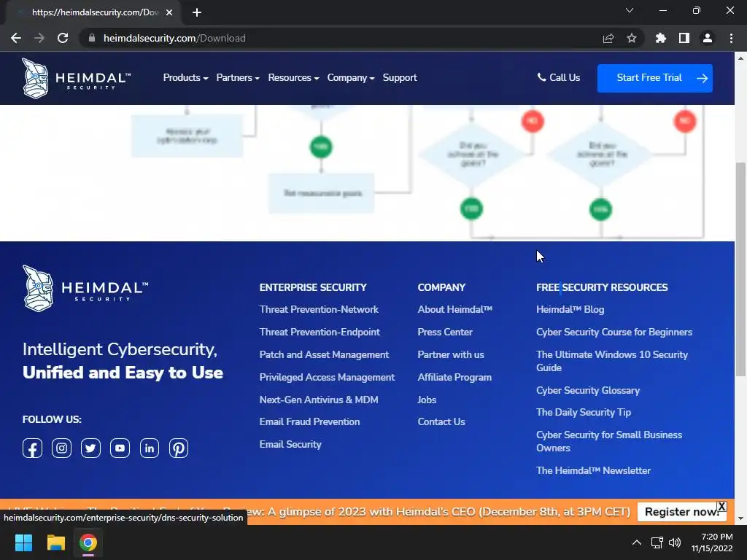Open Affiliate Program link

[x=454, y=377]
